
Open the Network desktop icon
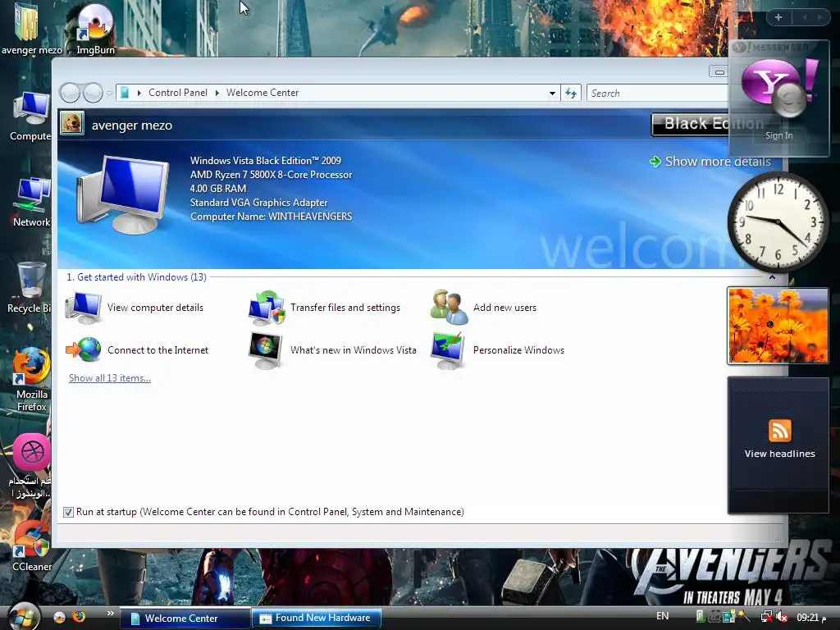31,203
